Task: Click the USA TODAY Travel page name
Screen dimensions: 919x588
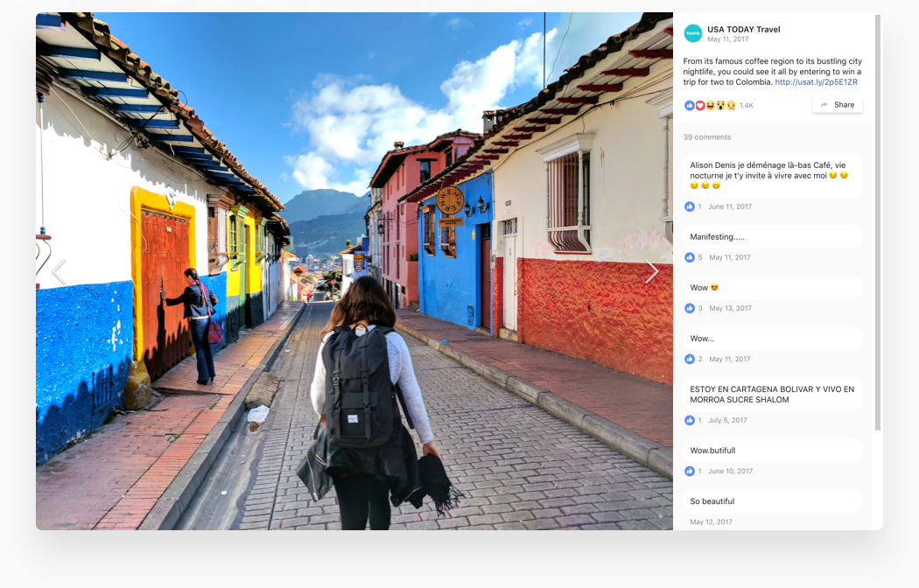Action: coord(743,30)
